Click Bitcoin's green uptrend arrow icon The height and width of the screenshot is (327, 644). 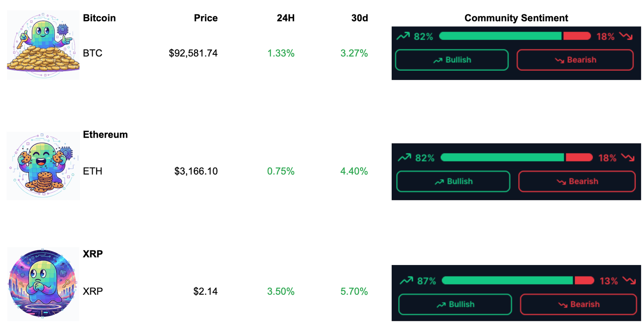[403, 36]
